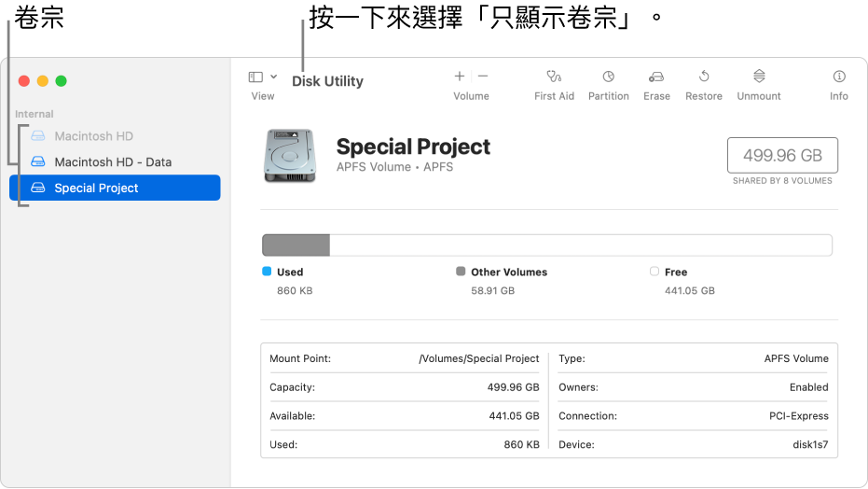Click the Type 'APFS Volume' value

(796, 358)
